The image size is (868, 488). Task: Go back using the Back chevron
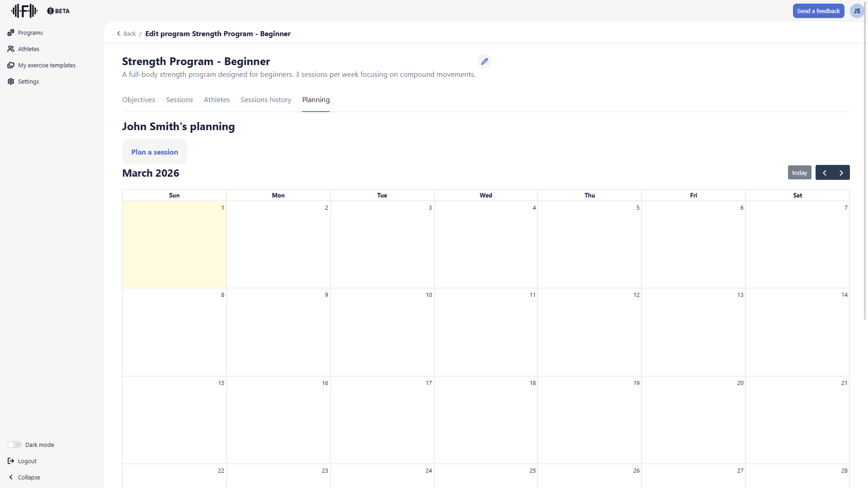tap(119, 33)
